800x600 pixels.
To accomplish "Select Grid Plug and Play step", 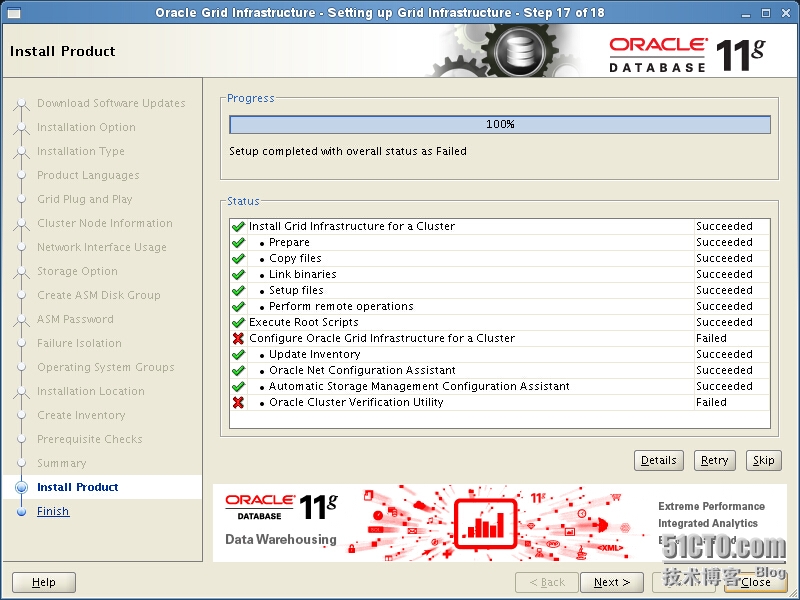I will pyautogui.click(x=85, y=199).
